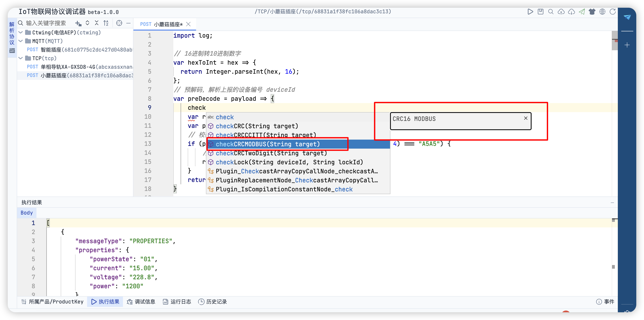Click the keyword search input field
Viewport: 644px width, 320px height.
point(46,23)
